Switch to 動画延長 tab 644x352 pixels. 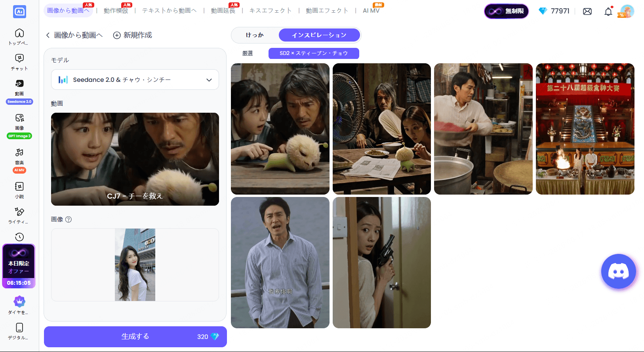coord(223,11)
